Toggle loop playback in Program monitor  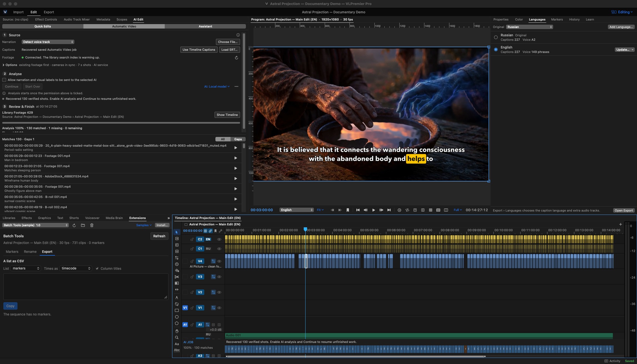[407, 210]
